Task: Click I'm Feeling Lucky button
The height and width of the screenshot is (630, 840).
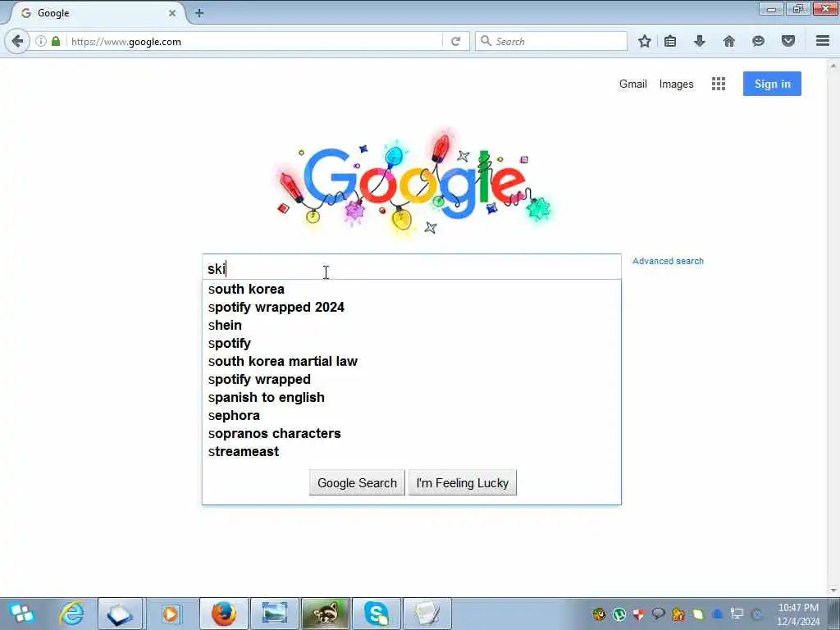Action: (463, 482)
